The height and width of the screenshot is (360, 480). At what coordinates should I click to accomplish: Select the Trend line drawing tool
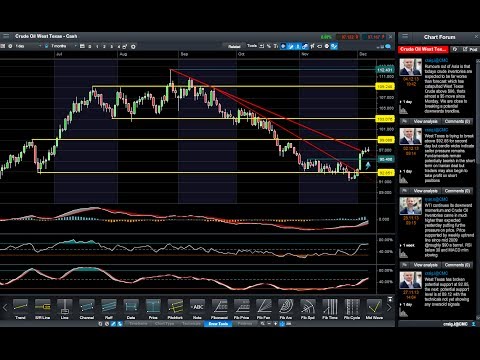click(x=20, y=309)
